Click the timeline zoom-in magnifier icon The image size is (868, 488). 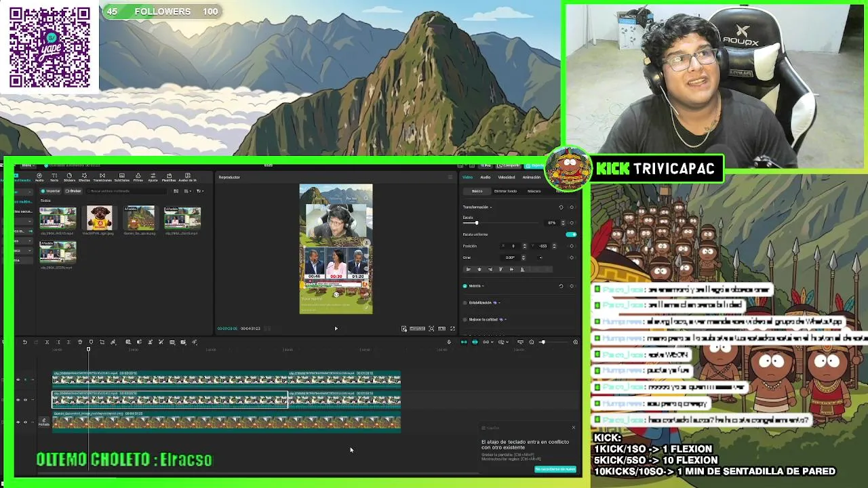point(575,342)
